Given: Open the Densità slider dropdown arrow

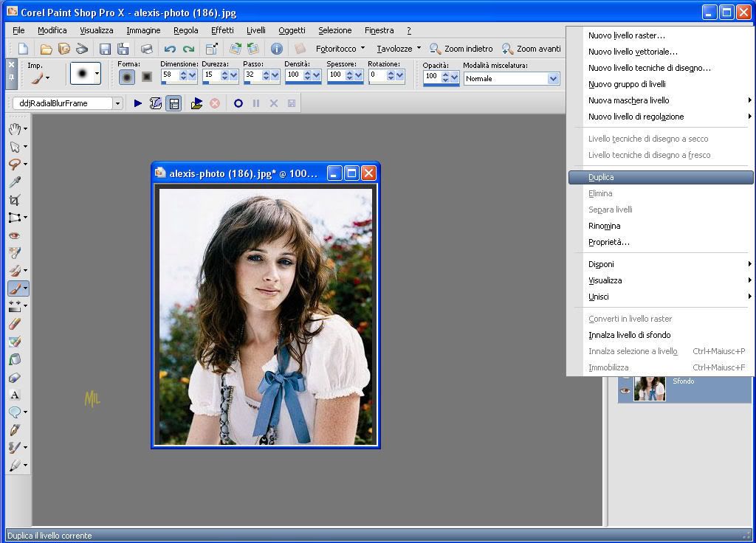Looking at the screenshot, I should (316, 75).
